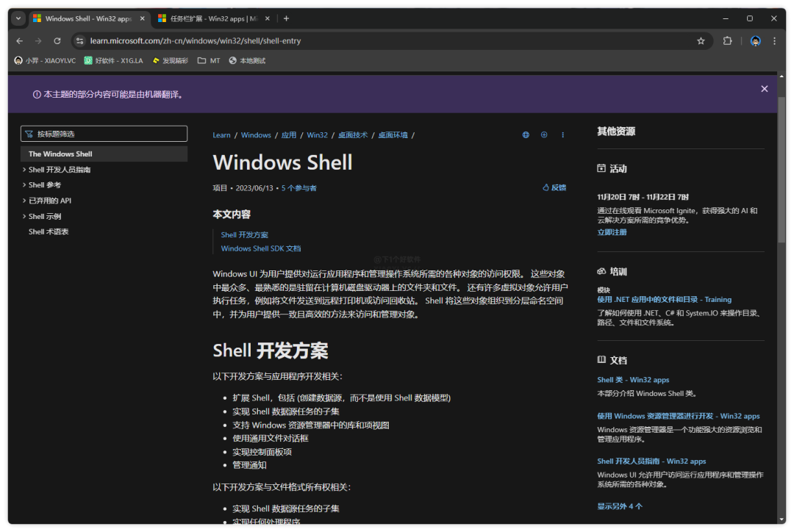This screenshot has width=794, height=532.
Task: Focus the 按标题筛选 filter field
Action: click(104, 134)
